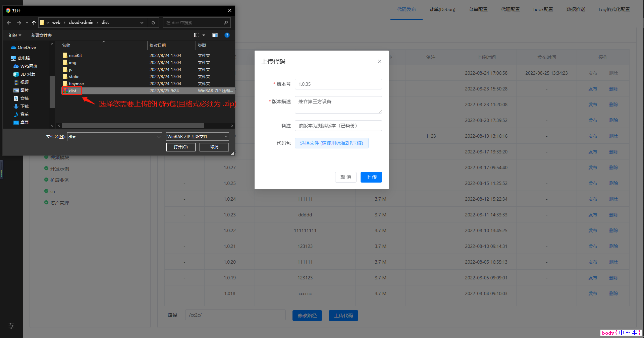Expand the file type filter dropdown

(226, 137)
